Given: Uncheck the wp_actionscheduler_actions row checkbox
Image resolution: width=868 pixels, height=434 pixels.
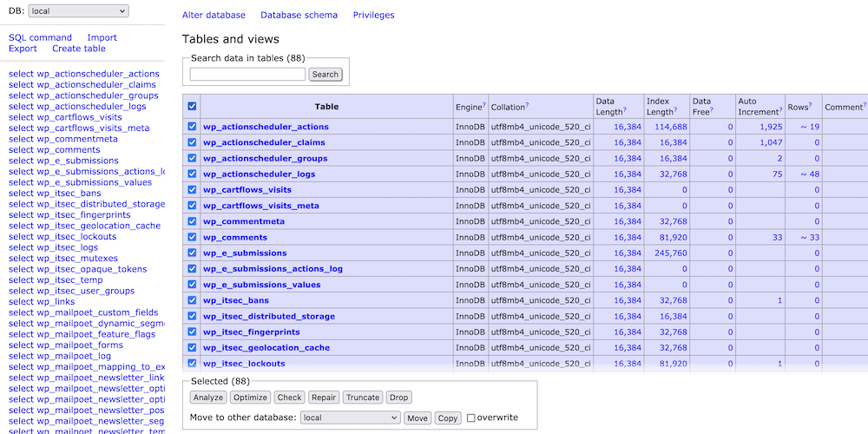Looking at the screenshot, I should [192, 126].
